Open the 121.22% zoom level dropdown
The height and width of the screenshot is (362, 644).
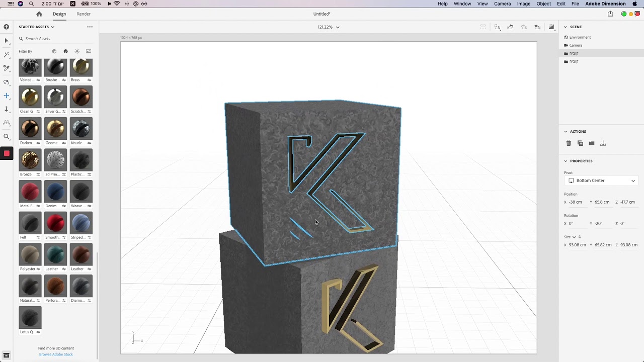pyautogui.click(x=329, y=27)
